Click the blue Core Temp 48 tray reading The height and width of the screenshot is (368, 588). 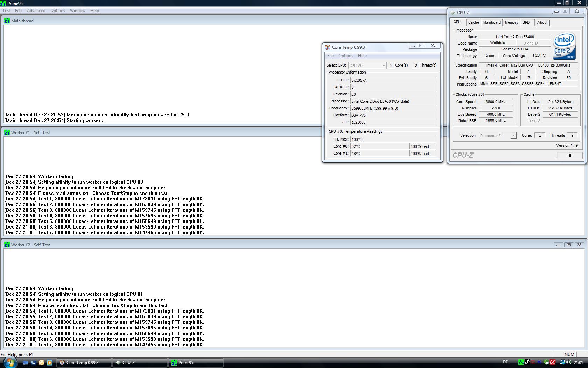539,362
